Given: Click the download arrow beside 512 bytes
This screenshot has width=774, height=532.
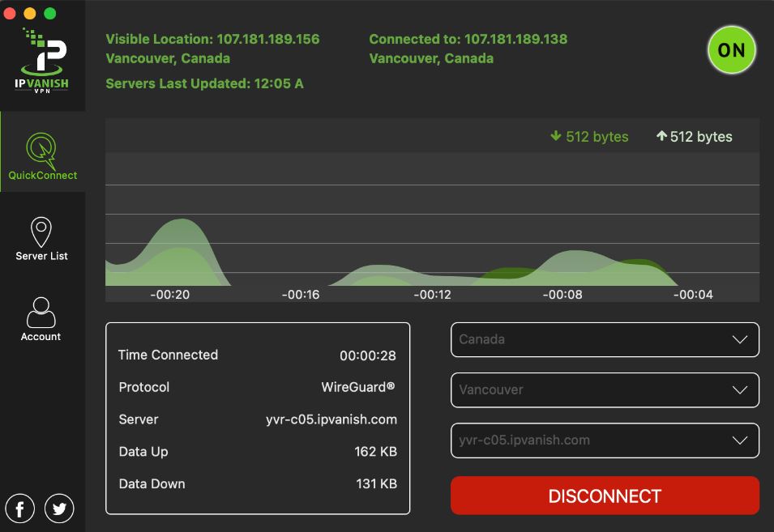Looking at the screenshot, I should [556, 136].
